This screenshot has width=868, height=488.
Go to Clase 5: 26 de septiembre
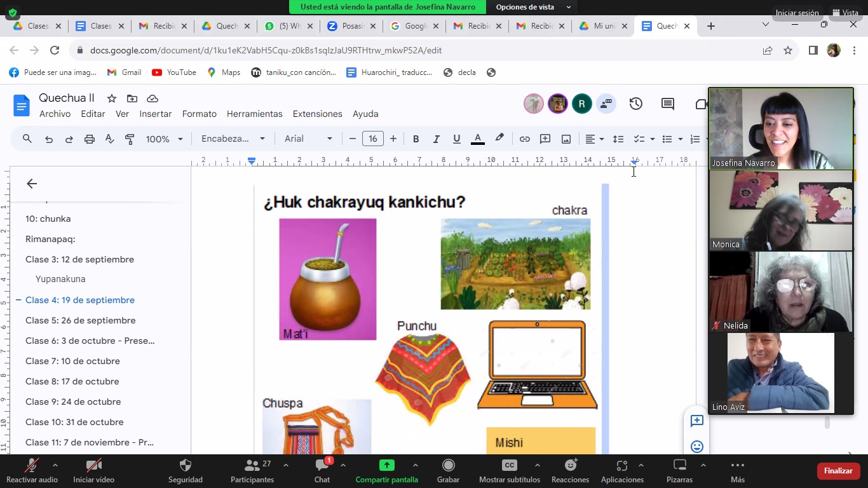point(80,320)
